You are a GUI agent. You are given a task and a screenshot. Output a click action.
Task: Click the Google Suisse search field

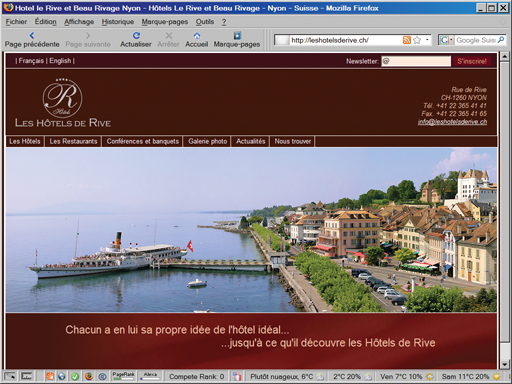tap(475, 40)
